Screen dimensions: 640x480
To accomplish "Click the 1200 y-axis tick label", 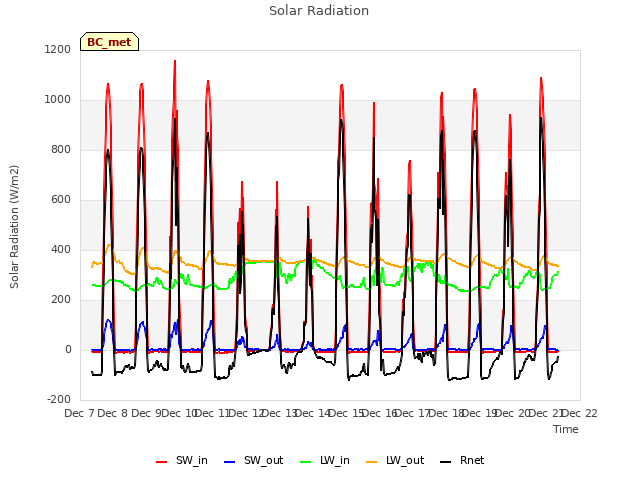I will (x=58, y=49).
